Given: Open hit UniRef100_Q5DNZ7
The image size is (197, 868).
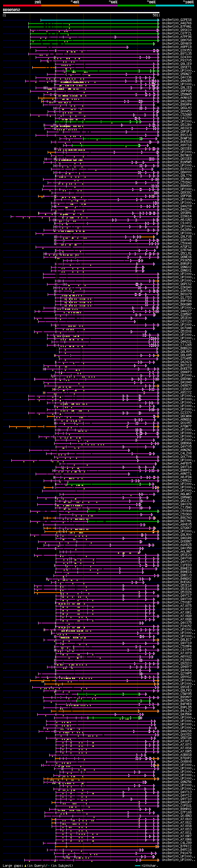Looking at the screenshot, I should tap(177, 74).
